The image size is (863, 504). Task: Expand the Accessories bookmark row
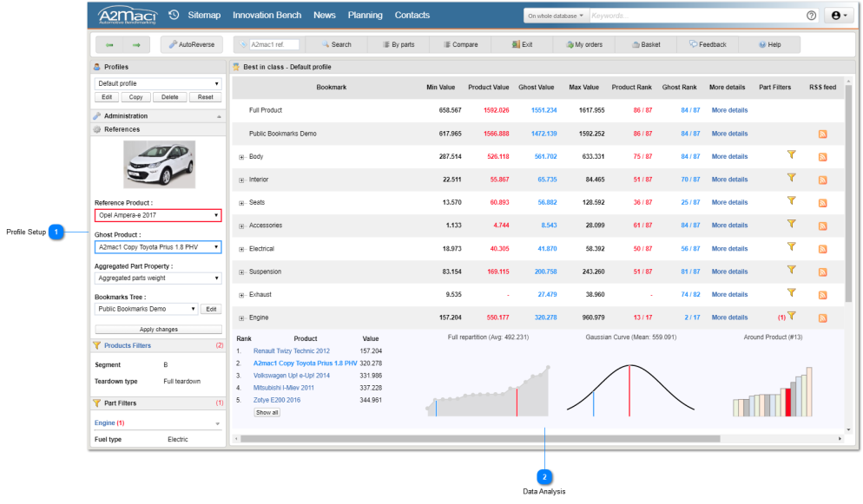[241, 226]
